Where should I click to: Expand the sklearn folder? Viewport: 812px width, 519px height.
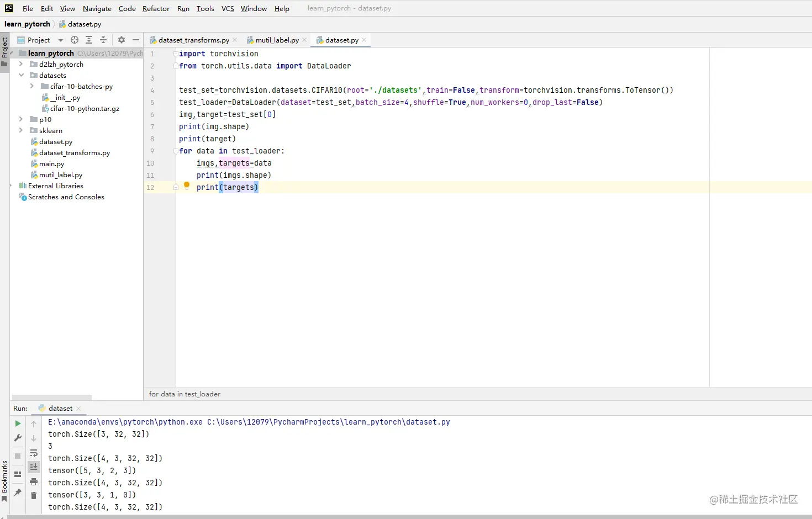coord(21,130)
